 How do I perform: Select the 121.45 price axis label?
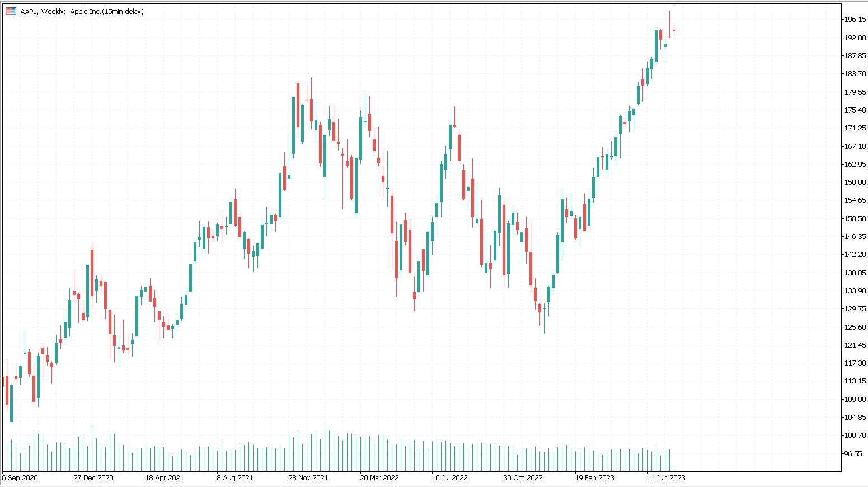(x=855, y=345)
